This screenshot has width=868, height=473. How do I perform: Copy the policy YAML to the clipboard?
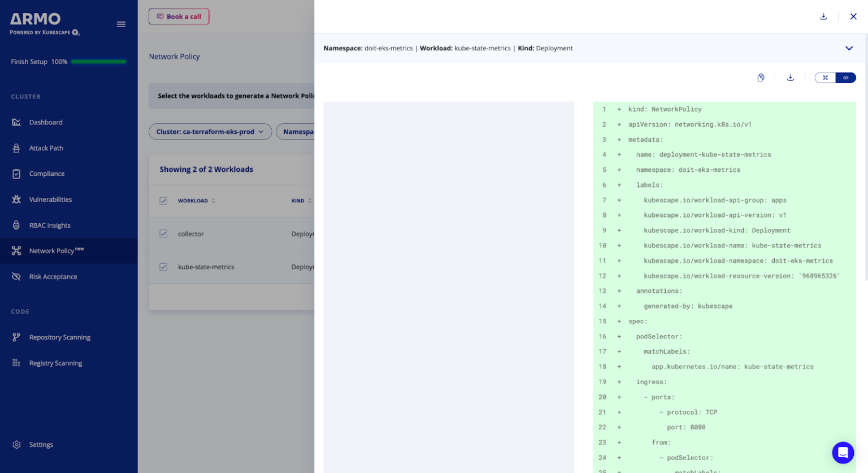click(x=761, y=77)
